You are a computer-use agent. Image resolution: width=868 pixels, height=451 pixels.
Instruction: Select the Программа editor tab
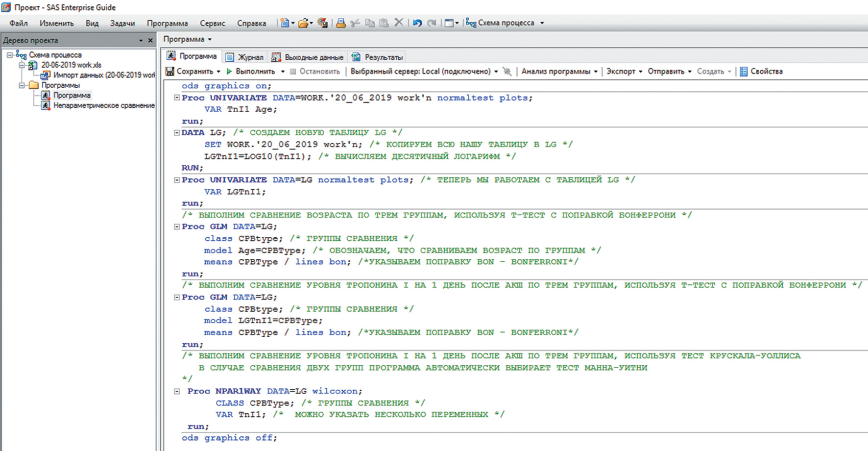click(x=192, y=56)
